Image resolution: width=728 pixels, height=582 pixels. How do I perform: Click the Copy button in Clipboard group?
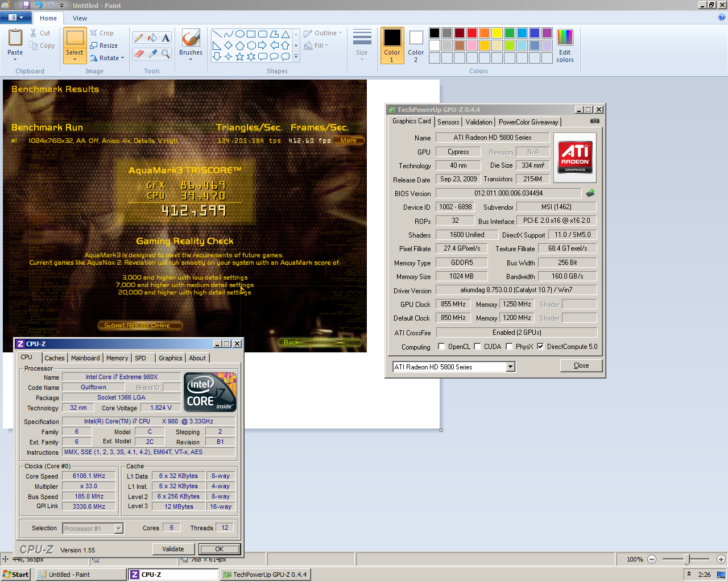[42, 45]
